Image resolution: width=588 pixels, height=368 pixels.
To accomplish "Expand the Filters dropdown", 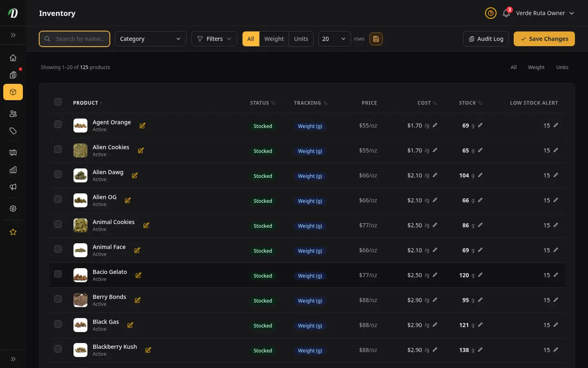I will pyautogui.click(x=214, y=39).
